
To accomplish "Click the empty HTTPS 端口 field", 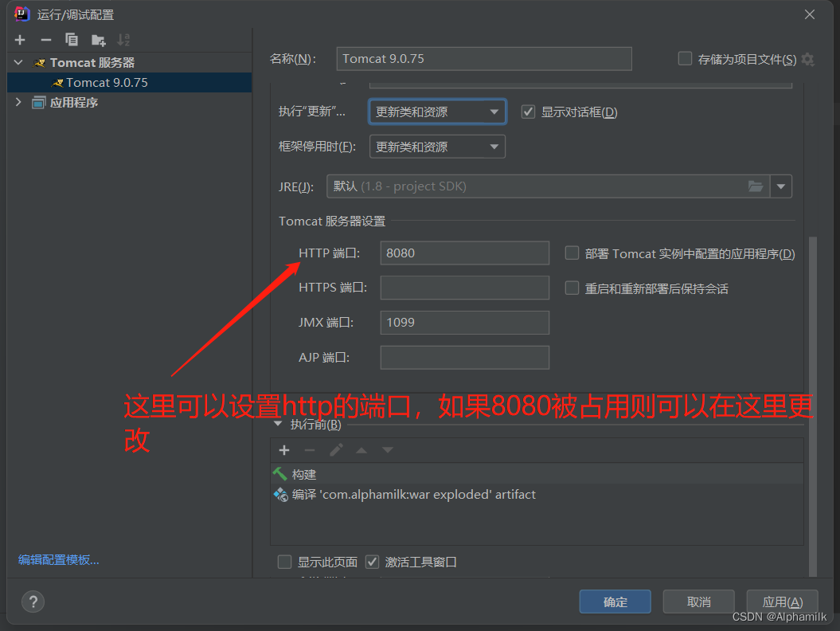I will pos(464,288).
